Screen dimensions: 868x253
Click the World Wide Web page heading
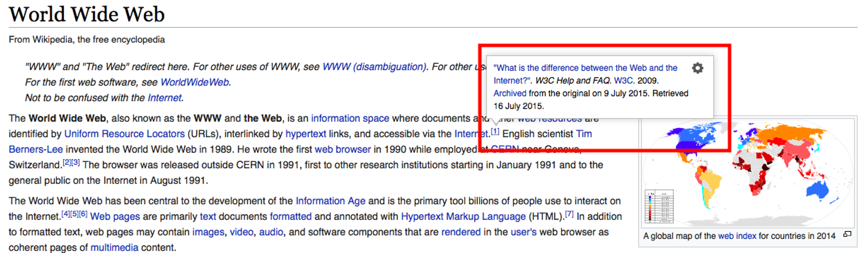87,14
